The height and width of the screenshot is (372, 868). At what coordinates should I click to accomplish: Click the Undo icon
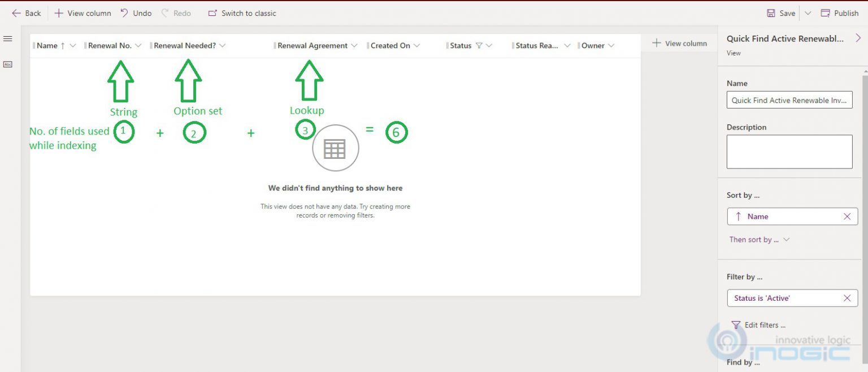click(x=123, y=12)
